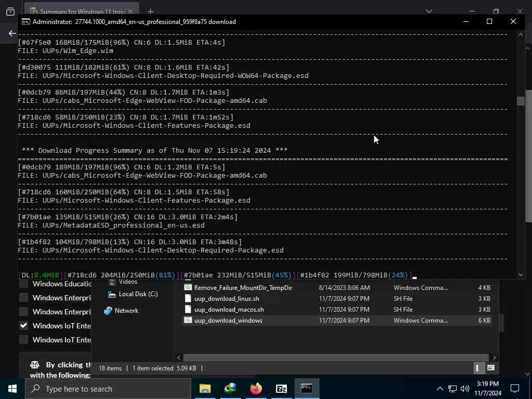Click the date 11/7/2024 in taskbar
The height and width of the screenshot is (399, 532).
(487, 394)
